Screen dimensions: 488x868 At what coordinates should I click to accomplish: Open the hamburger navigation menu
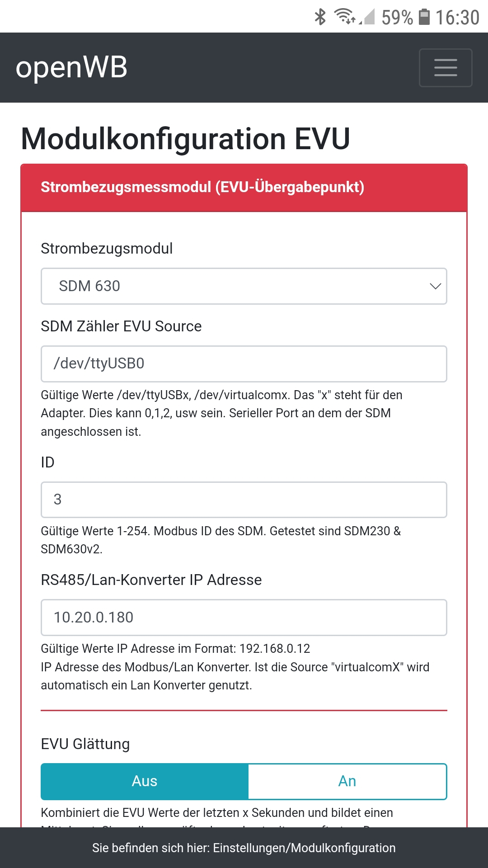click(446, 68)
